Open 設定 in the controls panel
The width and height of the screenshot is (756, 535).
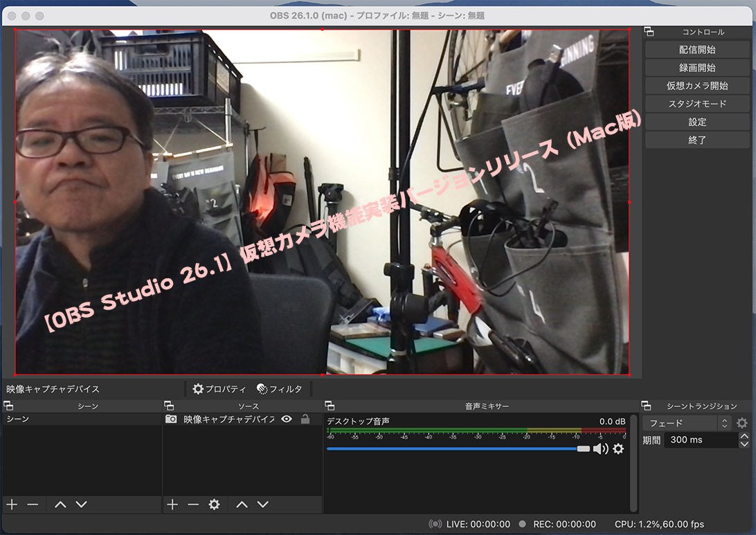pyautogui.click(x=696, y=122)
